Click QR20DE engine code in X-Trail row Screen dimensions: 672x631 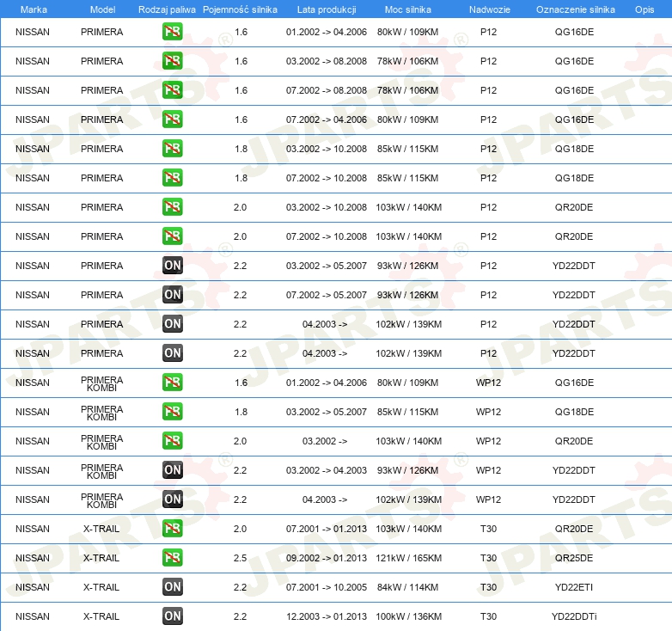pyautogui.click(x=574, y=529)
